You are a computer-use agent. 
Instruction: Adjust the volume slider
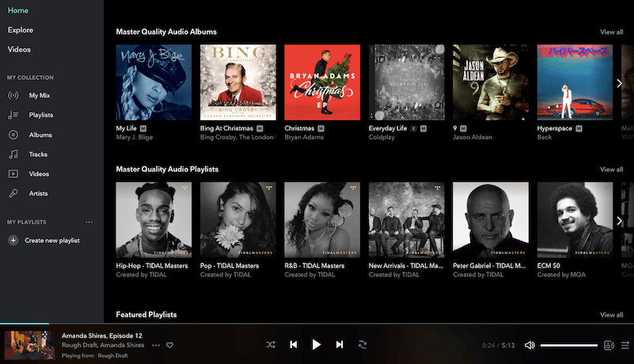pyautogui.click(x=569, y=345)
